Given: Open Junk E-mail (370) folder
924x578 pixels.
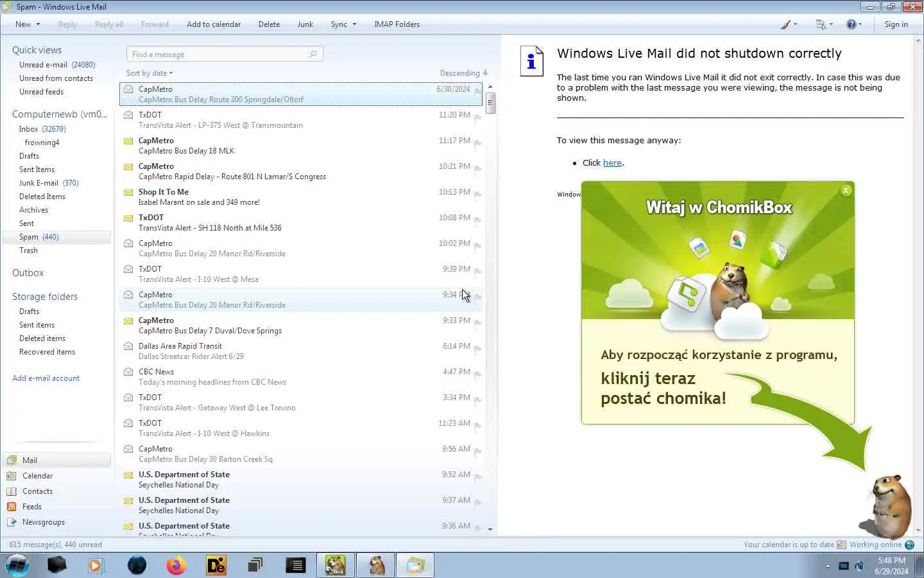Looking at the screenshot, I should pyautogui.click(x=49, y=183).
